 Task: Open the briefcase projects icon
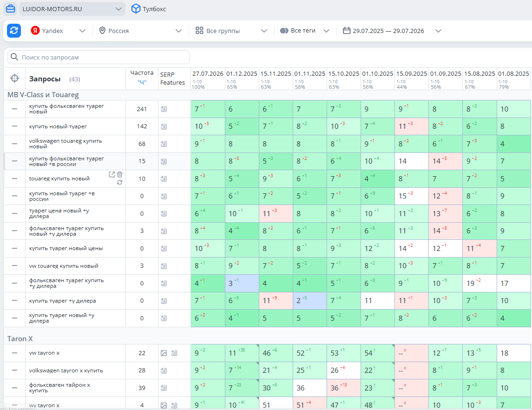click(11, 9)
